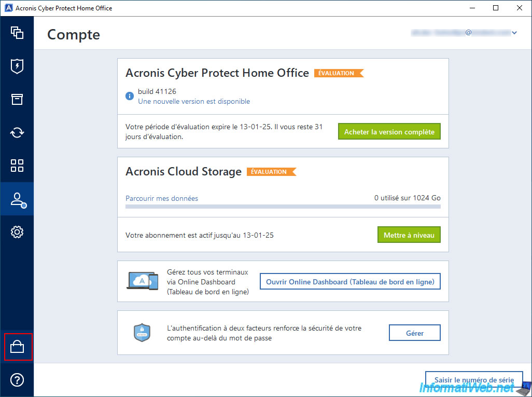The width and height of the screenshot is (532, 397).
Task: Expand the account email dropdown
Action: pyautogui.click(x=514, y=33)
